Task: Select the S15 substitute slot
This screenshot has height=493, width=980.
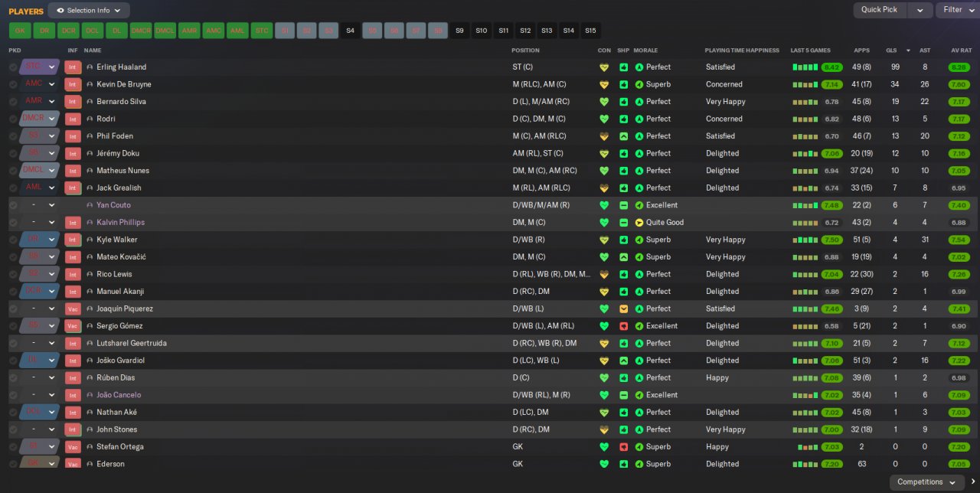Action: [x=590, y=31]
